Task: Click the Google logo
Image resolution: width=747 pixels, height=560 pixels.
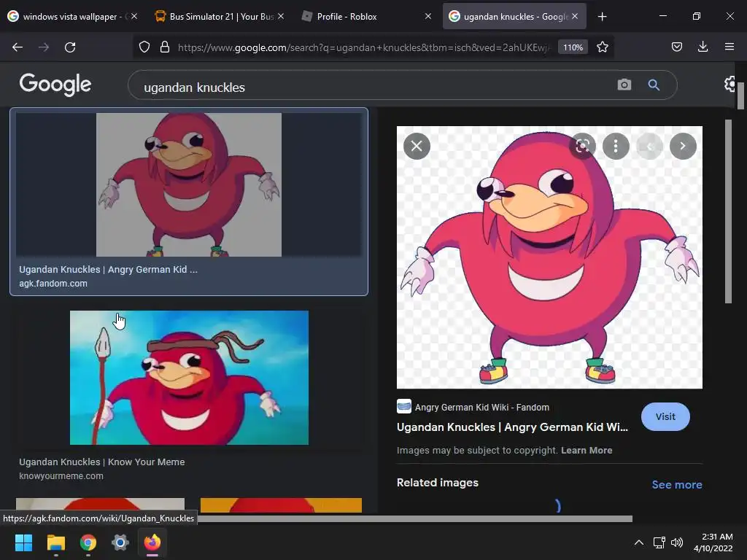Action: (55, 85)
